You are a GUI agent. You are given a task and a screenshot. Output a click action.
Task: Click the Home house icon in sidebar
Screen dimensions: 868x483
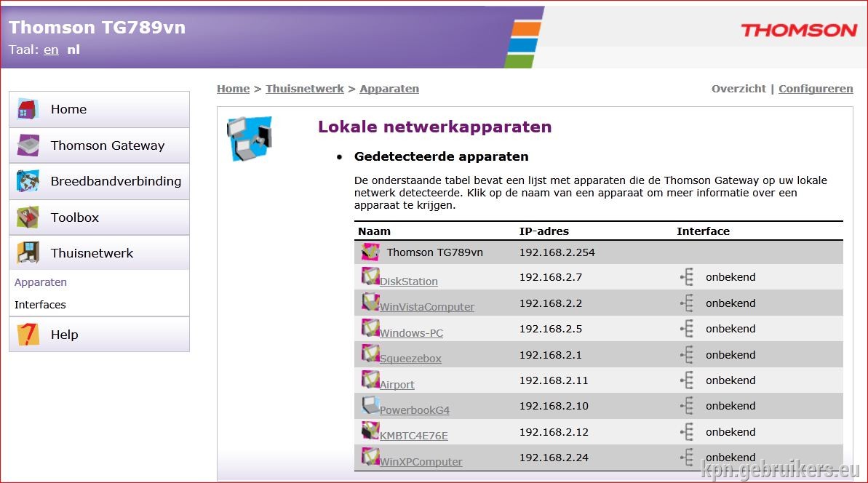(28, 109)
